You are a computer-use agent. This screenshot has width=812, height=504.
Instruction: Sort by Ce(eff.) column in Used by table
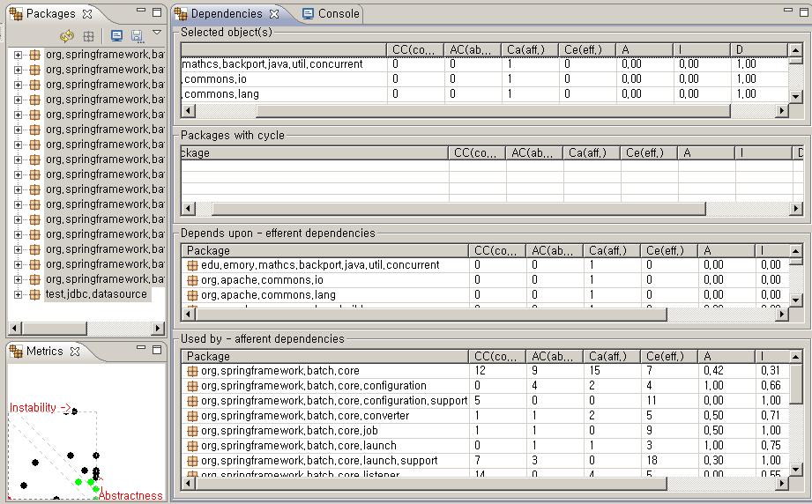(669, 357)
